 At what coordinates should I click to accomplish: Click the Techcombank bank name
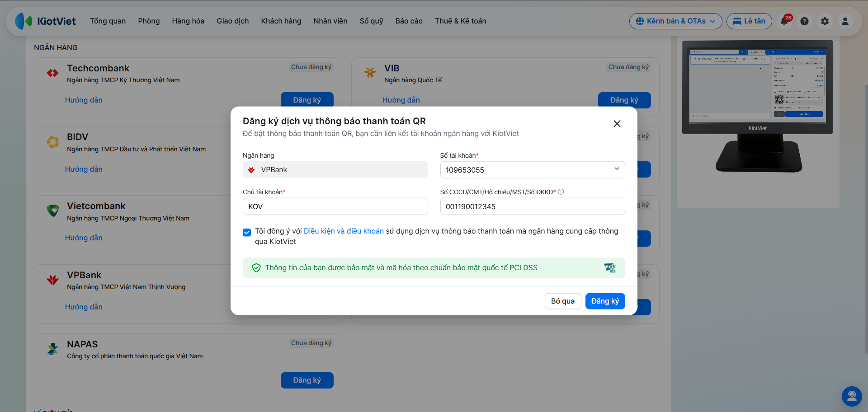98,68
